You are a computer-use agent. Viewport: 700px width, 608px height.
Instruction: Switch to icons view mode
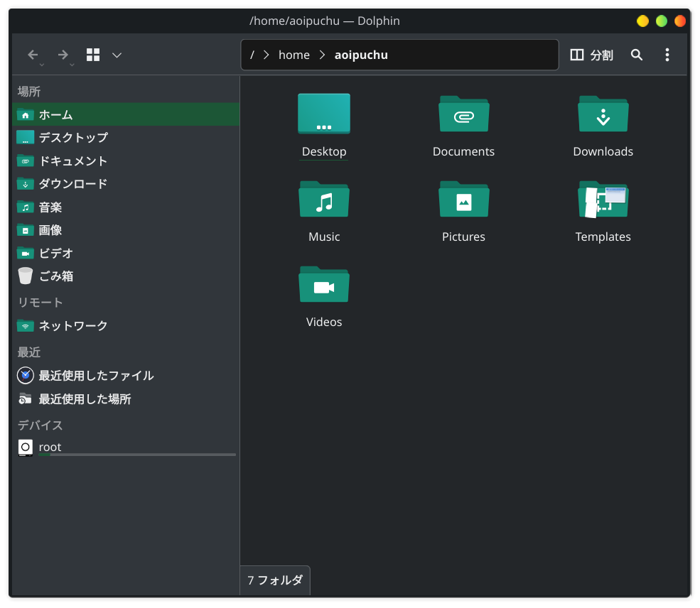tap(93, 55)
